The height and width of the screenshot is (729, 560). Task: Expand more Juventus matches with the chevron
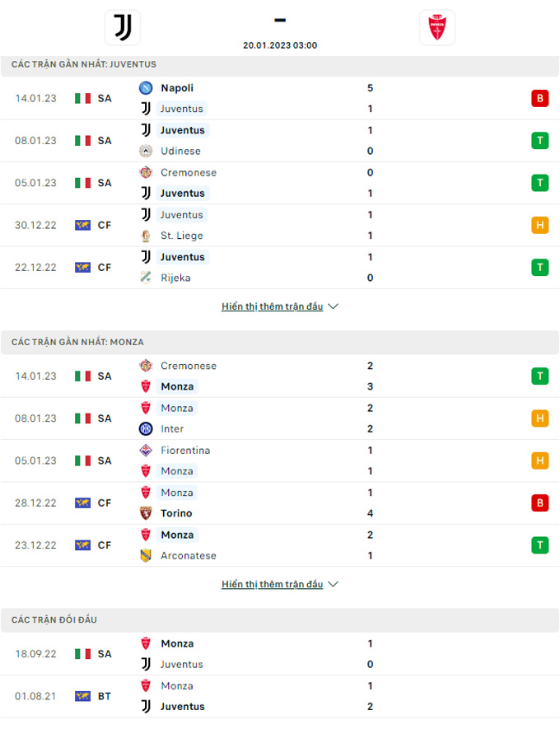(334, 306)
